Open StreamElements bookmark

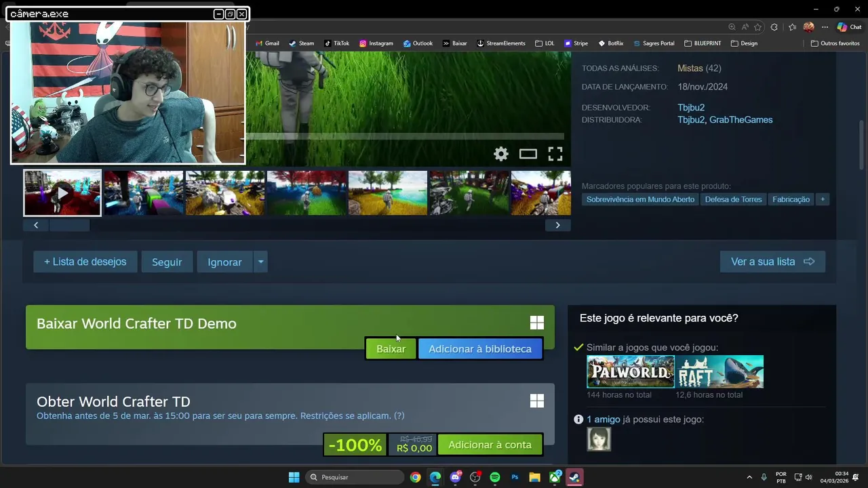[x=501, y=43]
